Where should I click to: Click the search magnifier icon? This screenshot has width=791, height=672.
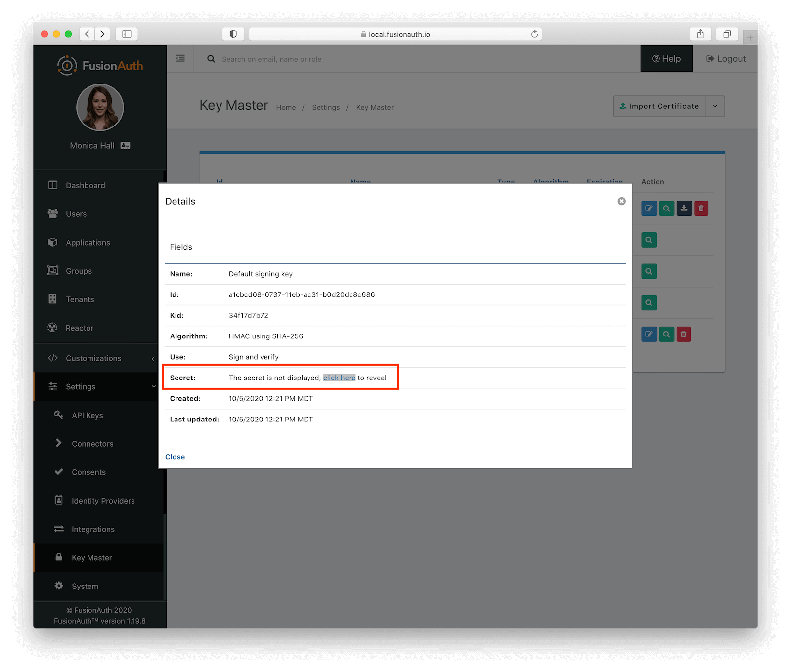click(211, 59)
